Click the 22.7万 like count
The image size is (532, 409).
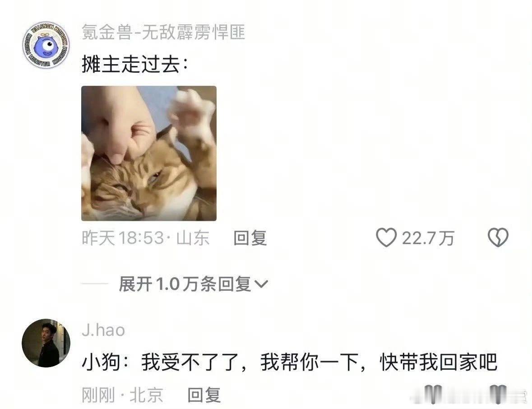coord(428,238)
